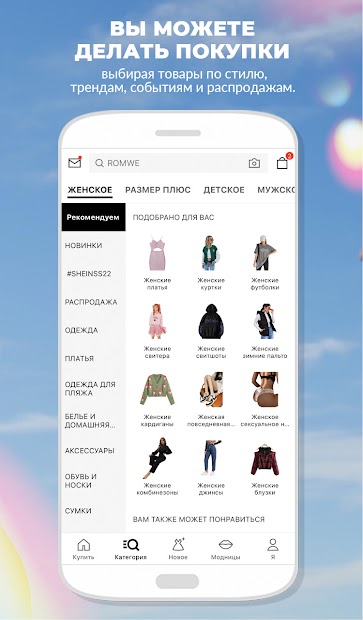Tap the camera image search icon

click(254, 163)
